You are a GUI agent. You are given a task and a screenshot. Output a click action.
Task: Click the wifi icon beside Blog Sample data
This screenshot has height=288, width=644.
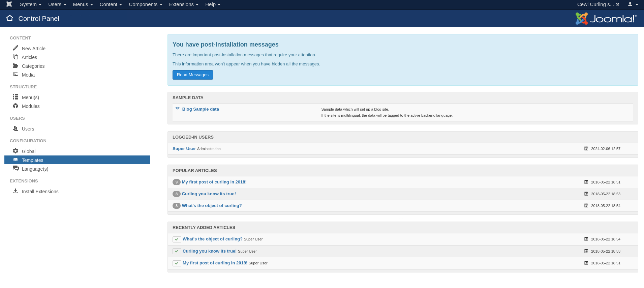(178, 109)
